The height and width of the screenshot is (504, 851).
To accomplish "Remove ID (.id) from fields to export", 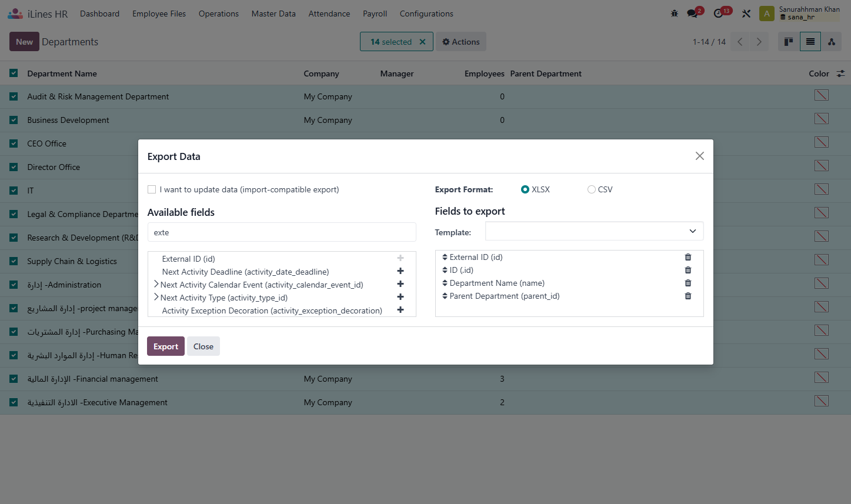I will tap(688, 270).
